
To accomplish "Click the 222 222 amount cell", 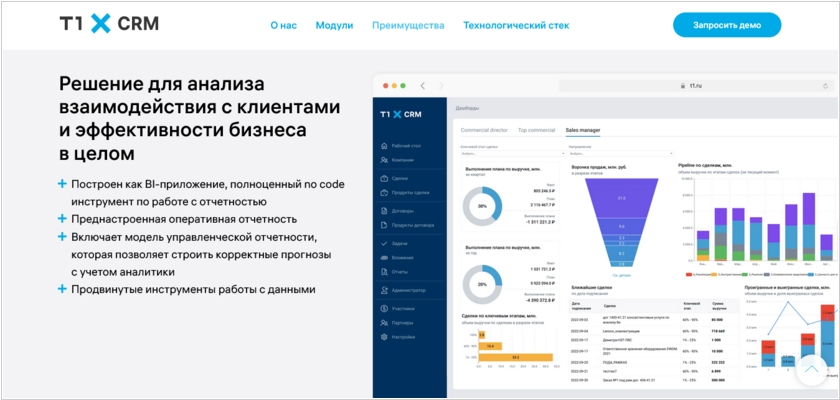I will pos(717,362).
